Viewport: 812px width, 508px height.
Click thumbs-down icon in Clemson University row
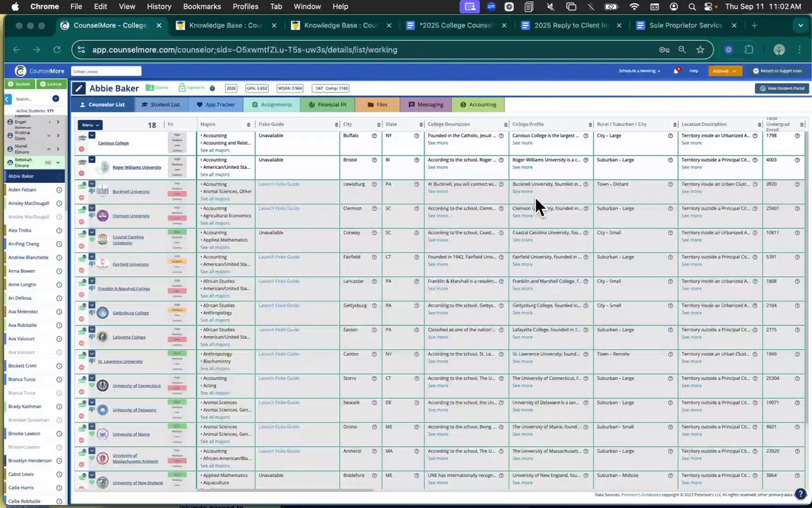click(x=91, y=215)
